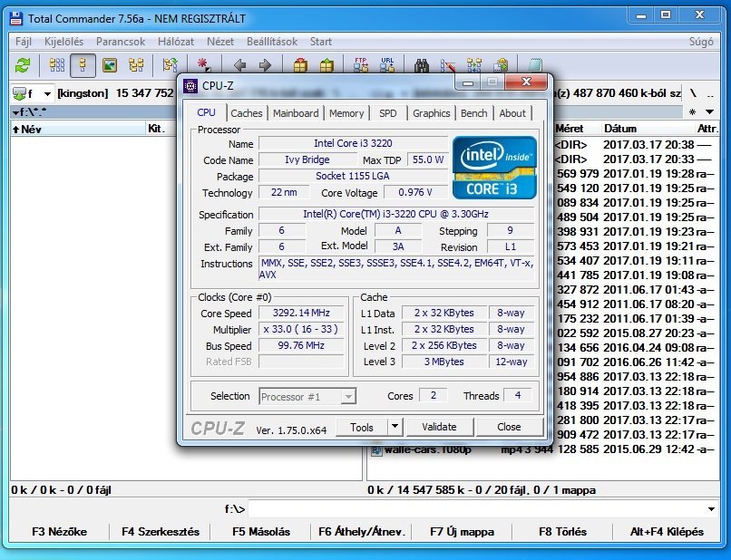Select the full details view icon

[x=83, y=65]
